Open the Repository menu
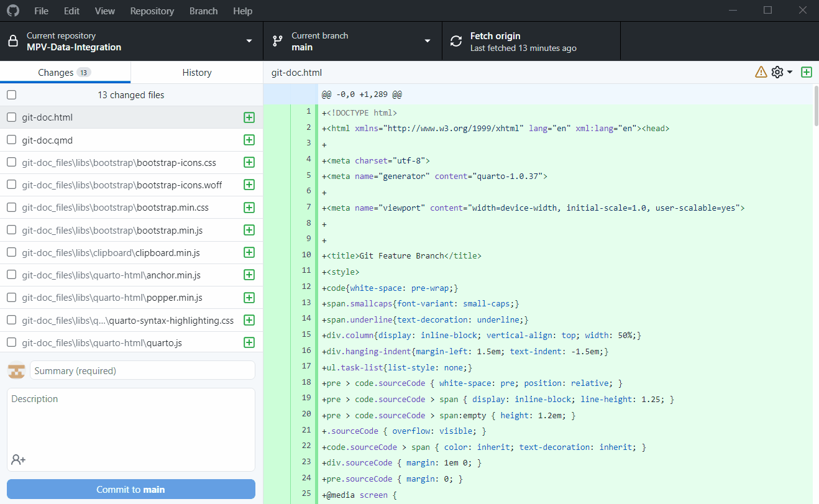819x504 pixels. (x=152, y=11)
